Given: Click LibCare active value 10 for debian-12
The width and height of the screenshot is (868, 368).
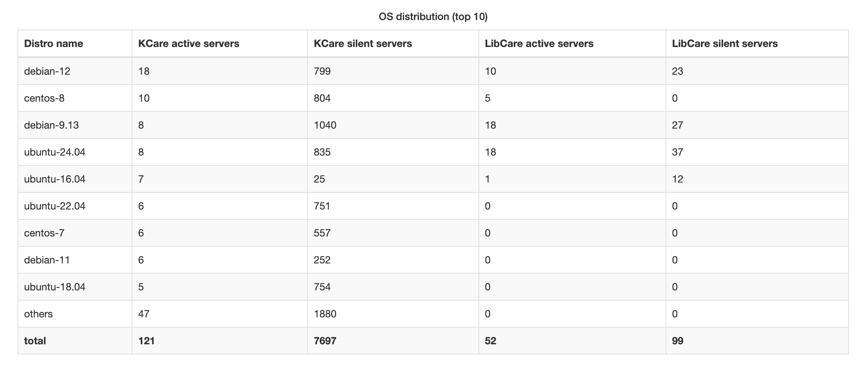Looking at the screenshot, I should pyautogui.click(x=491, y=71).
